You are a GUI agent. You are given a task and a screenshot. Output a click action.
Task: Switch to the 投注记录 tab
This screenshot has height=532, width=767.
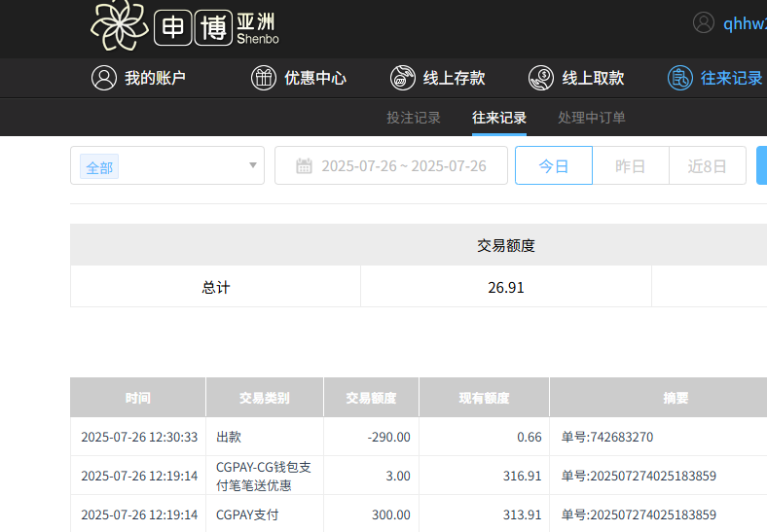coord(414,118)
